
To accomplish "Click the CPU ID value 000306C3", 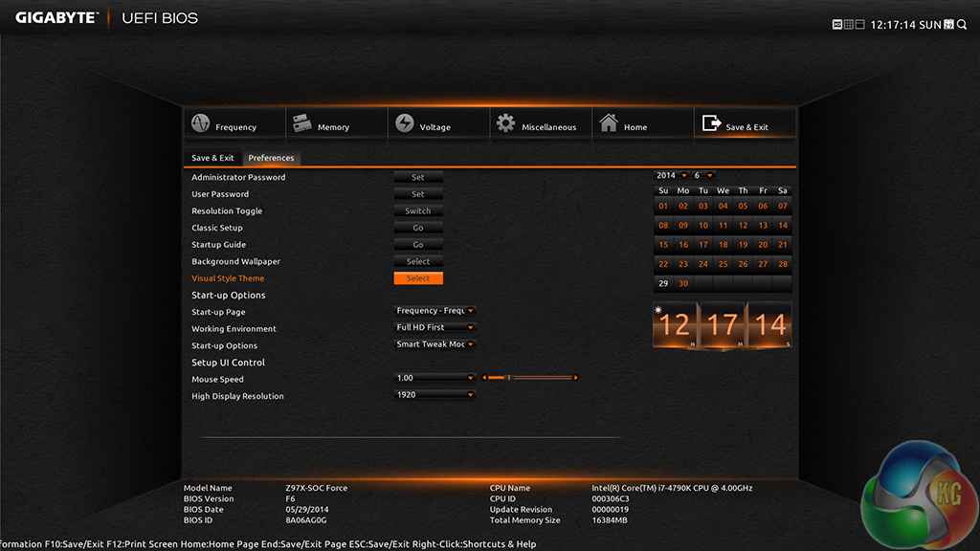I will click(x=611, y=498).
